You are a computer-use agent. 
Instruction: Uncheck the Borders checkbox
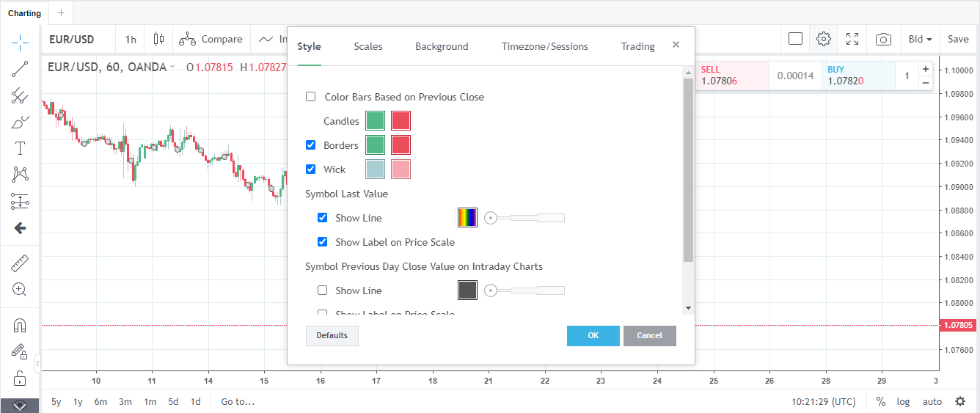click(311, 145)
